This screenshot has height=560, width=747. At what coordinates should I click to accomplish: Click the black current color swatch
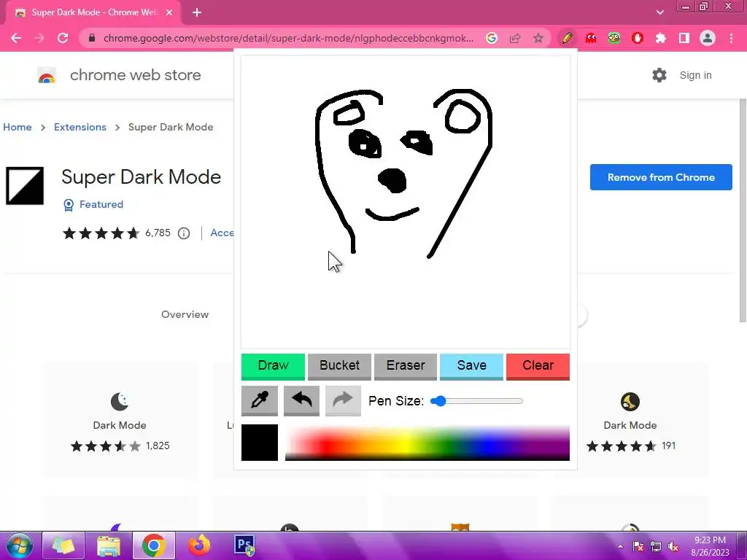pyautogui.click(x=260, y=443)
